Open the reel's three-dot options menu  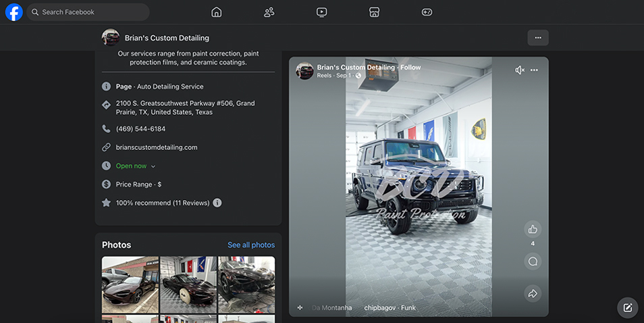coord(535,70)
